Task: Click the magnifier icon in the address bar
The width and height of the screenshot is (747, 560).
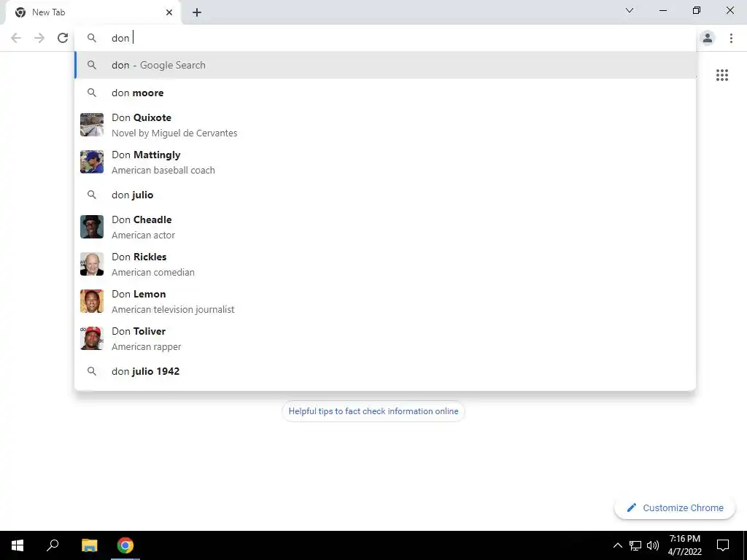Action: click(x=92, y=38)
